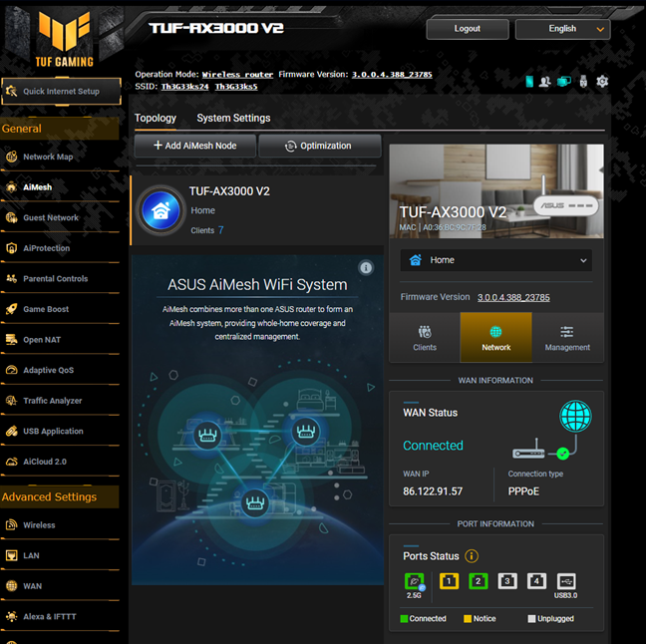Screen dimensions: 646x644
Task: Click the Th3G33ks24 SSID link
Action: click(184, 87)
